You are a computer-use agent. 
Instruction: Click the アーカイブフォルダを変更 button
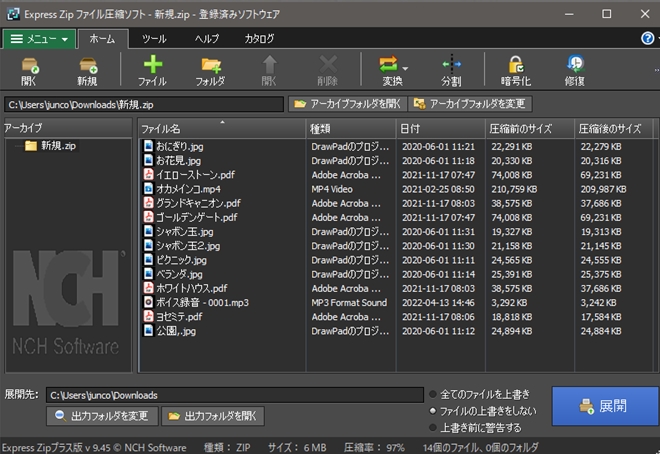point(470,104)
